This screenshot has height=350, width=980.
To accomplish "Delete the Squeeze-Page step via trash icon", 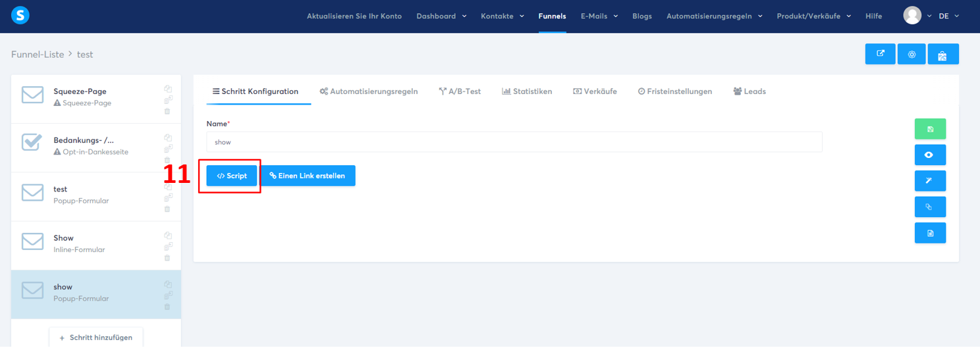I will click(167, 111).
